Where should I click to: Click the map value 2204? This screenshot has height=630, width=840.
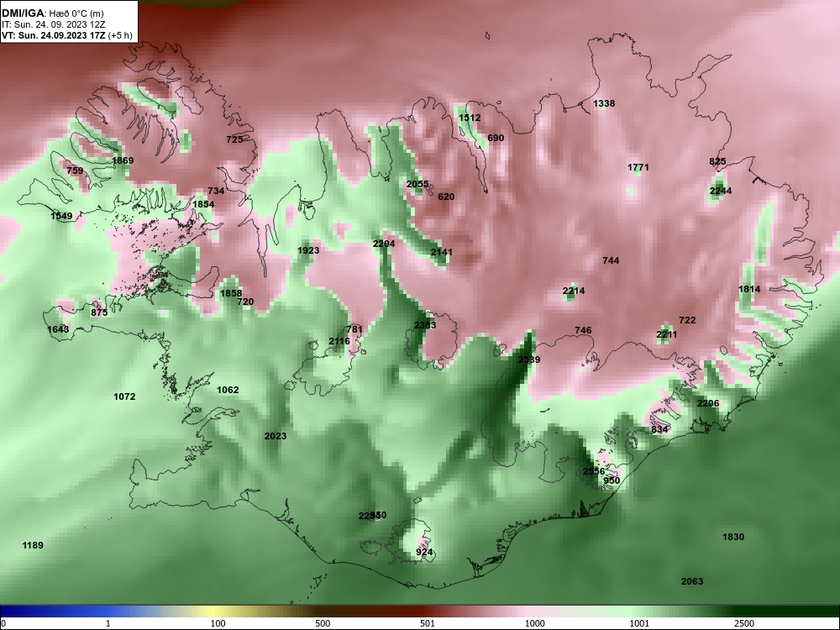[384, 244]
